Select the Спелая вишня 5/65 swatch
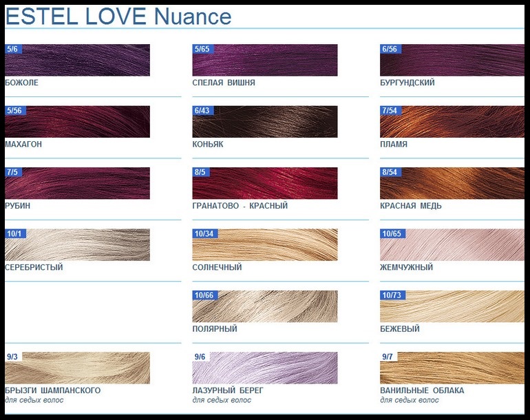 [265, 60]
